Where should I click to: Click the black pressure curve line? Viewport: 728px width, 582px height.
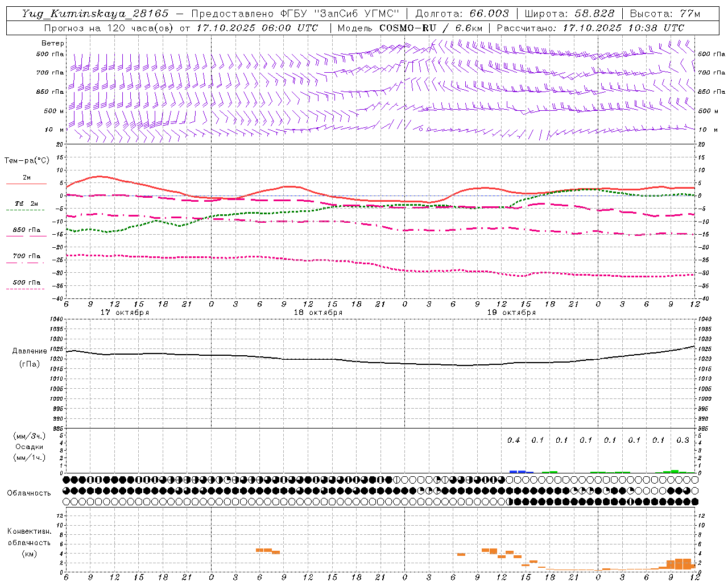click(380, 362)
